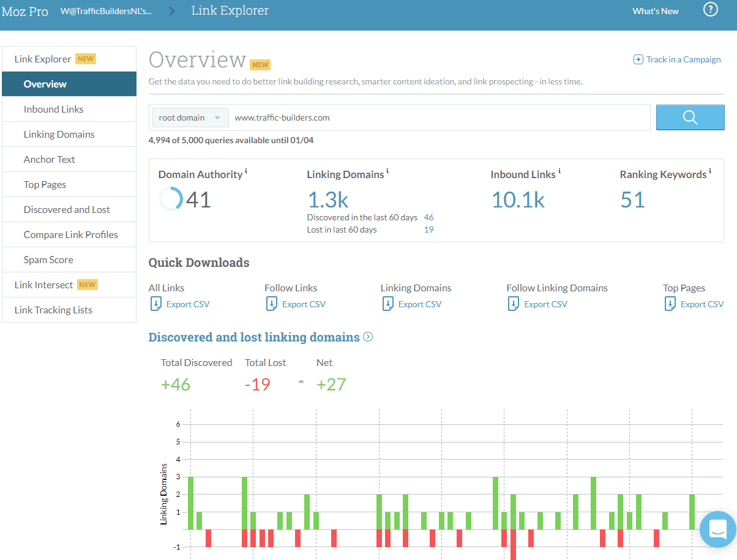Screen dimensions: 737x560
Task: Click the 10.1k inbound links value
Action: (518, 200)
